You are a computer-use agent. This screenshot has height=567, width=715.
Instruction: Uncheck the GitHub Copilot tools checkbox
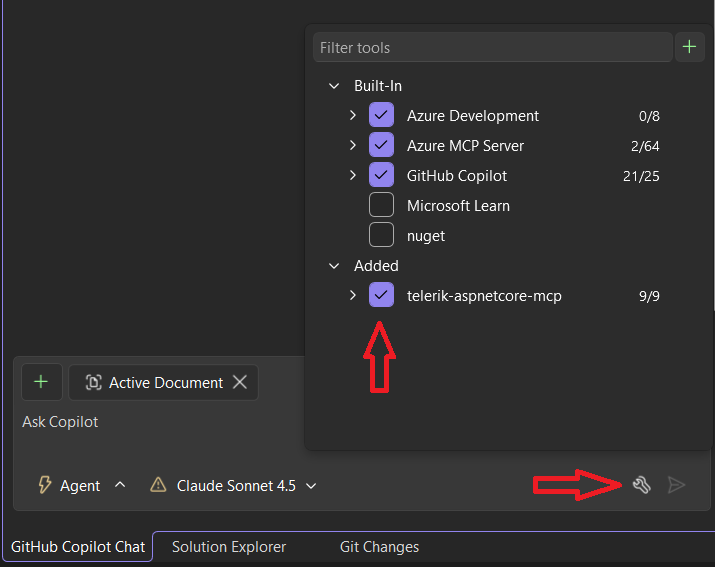point(381,175)
